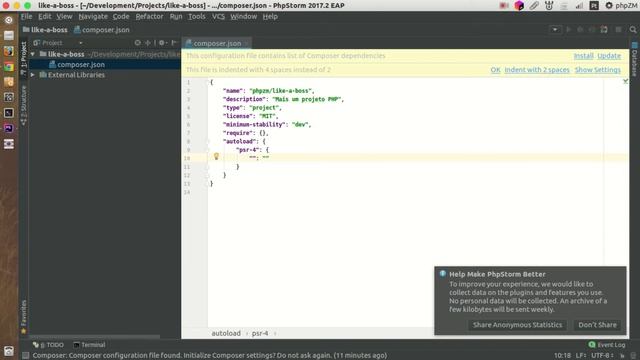Click Indent with 2 spaces link
The image size is (640, 360).
pos(537,70)
